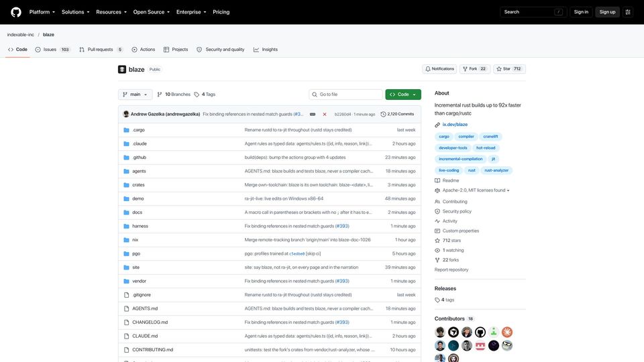
Task: Report repository link in About
Action: tap(451, 269)
